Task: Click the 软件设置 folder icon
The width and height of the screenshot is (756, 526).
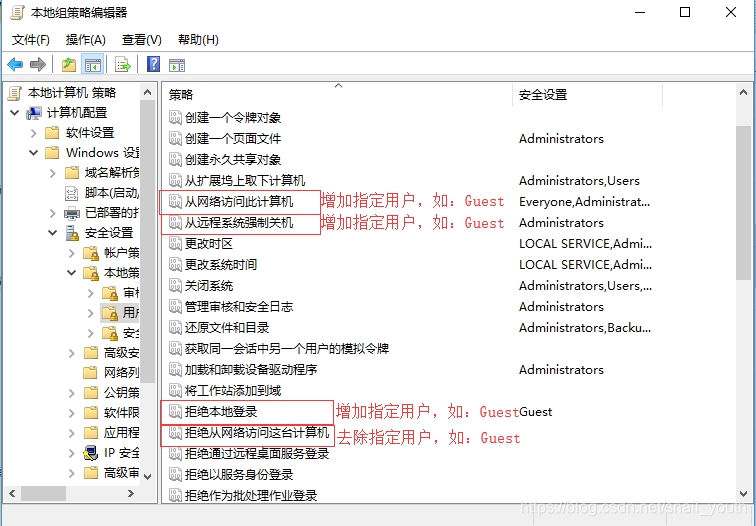Action: 52,133
